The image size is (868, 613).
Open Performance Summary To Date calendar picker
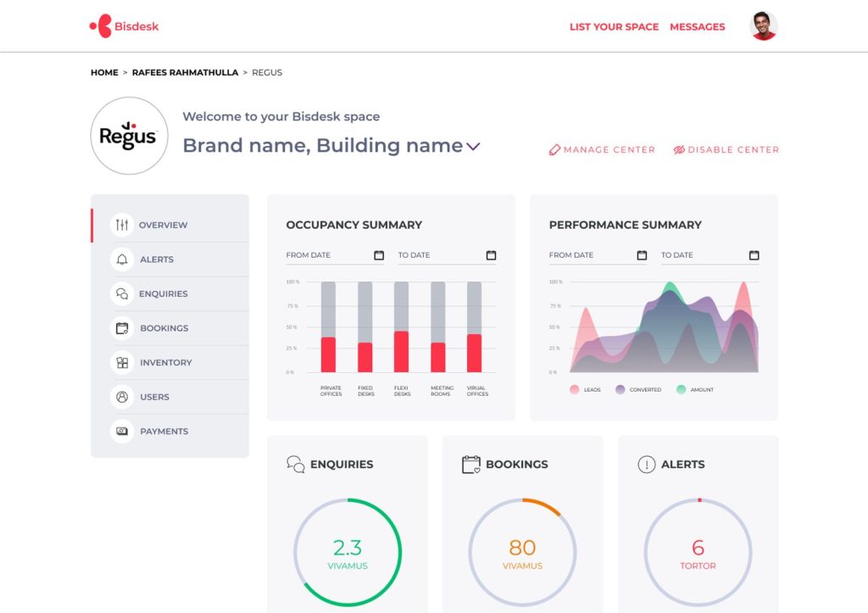(x=754, y=255)
